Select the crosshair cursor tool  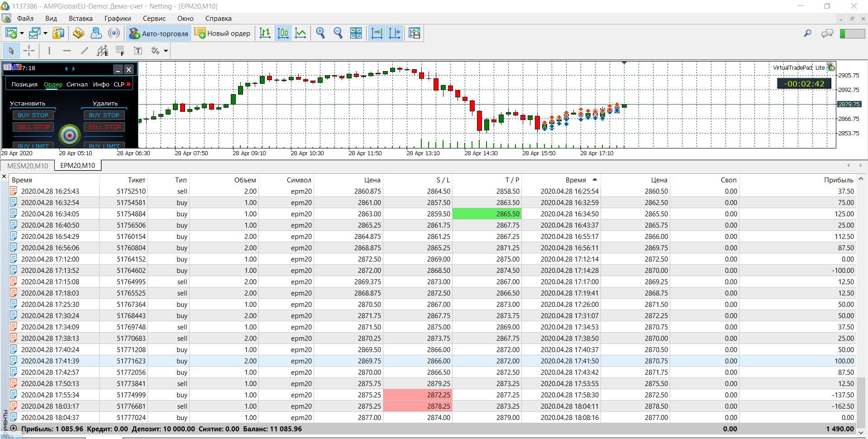(29, 51)
